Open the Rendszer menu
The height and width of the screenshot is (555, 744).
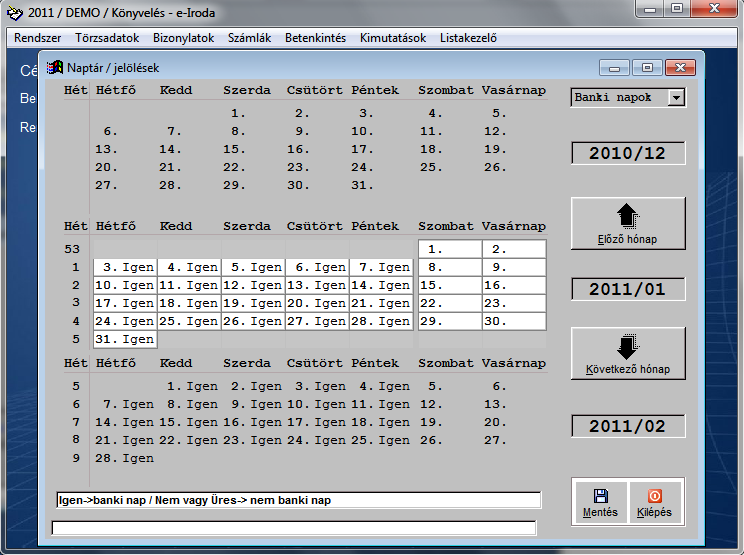38,38
